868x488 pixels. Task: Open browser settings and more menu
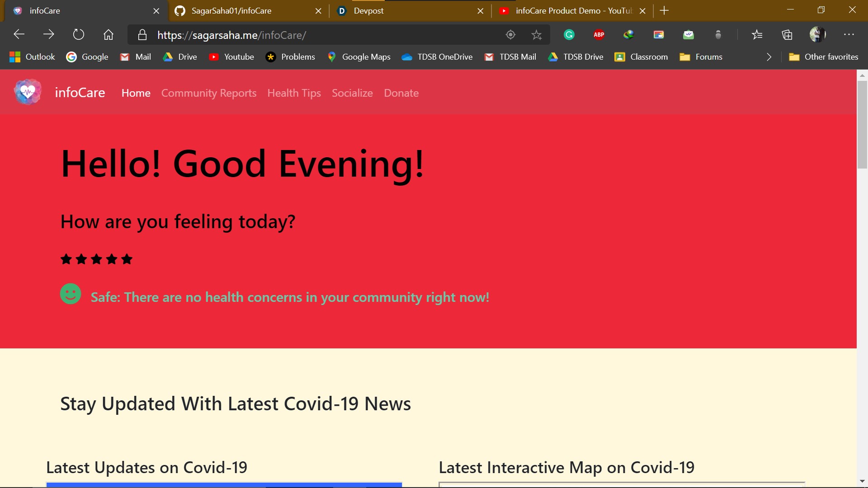[x=849, y=35]
